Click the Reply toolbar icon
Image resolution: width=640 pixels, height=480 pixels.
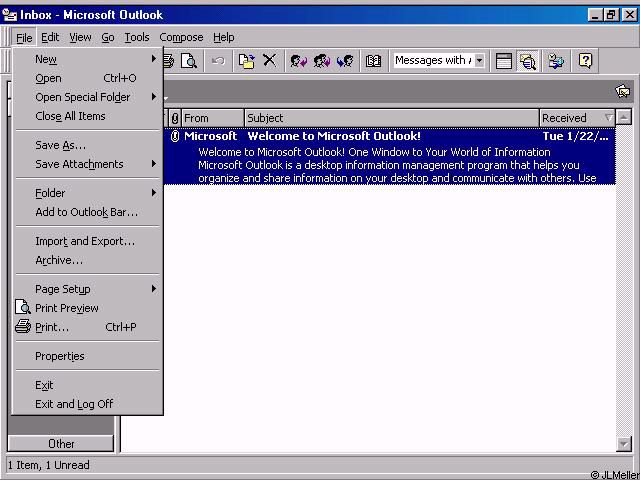[299, 61]
